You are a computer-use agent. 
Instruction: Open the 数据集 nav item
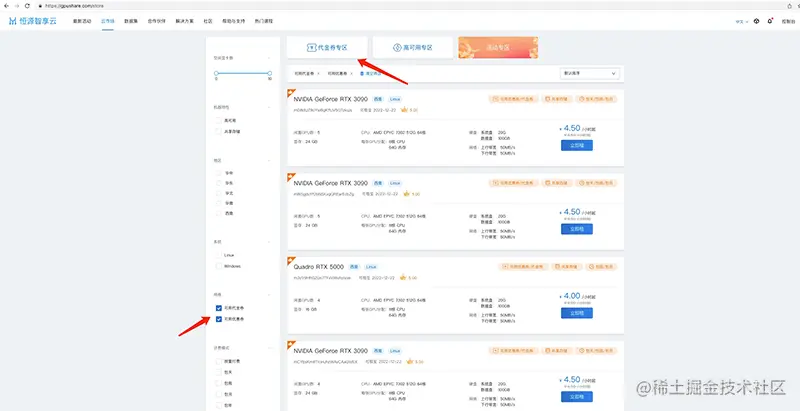(131, 21)
